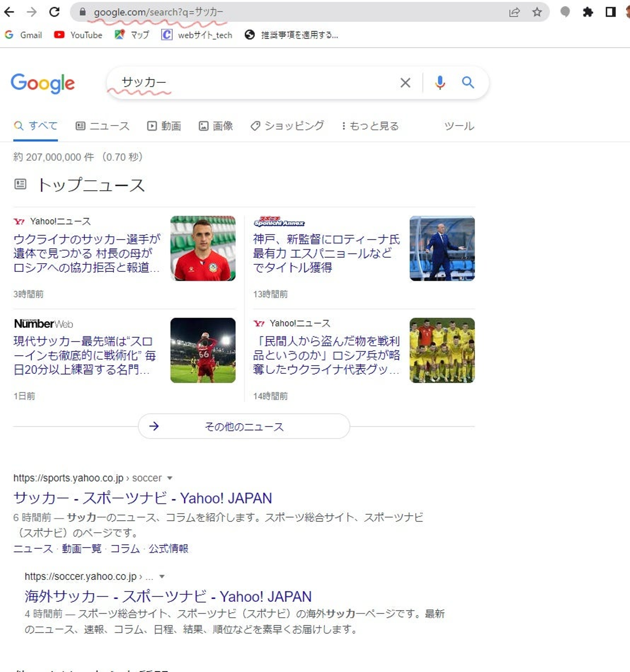Click the Google logo
The width and height of the screenshot is (630, 672).
tap(43, 83)
